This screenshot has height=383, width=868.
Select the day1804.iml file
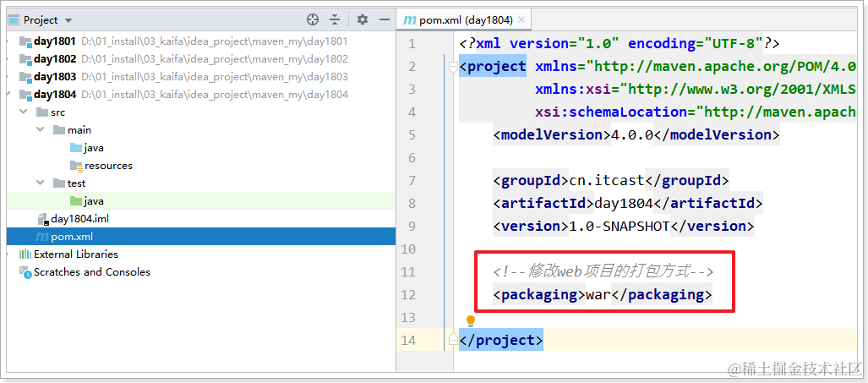tap(79, 219)
